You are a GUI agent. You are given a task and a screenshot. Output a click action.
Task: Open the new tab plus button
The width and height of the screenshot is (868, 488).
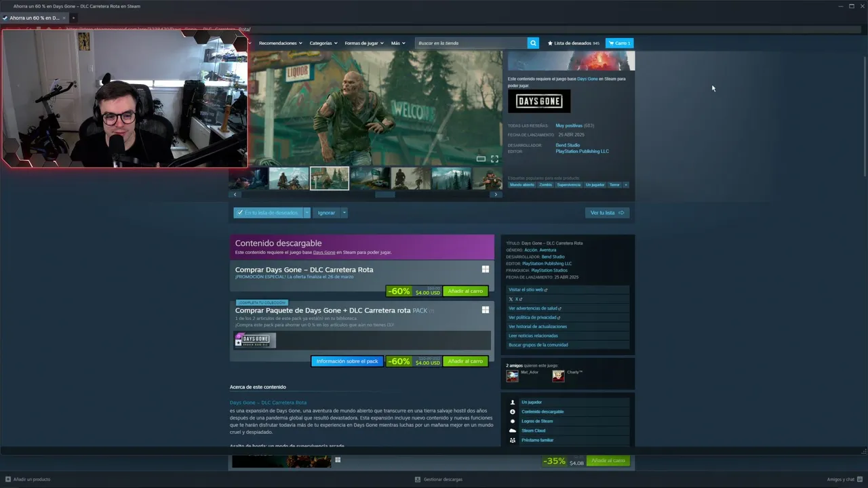[x=73, y=18]
